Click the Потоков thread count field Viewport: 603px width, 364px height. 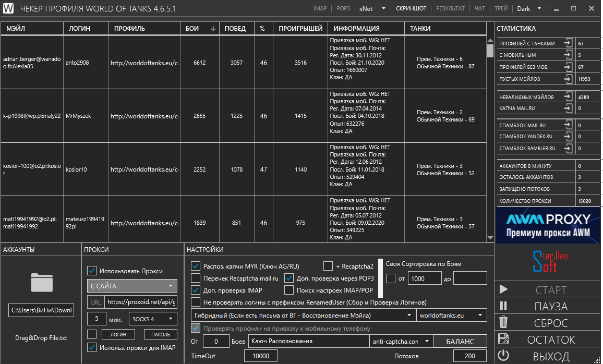[x=469, y=356]
